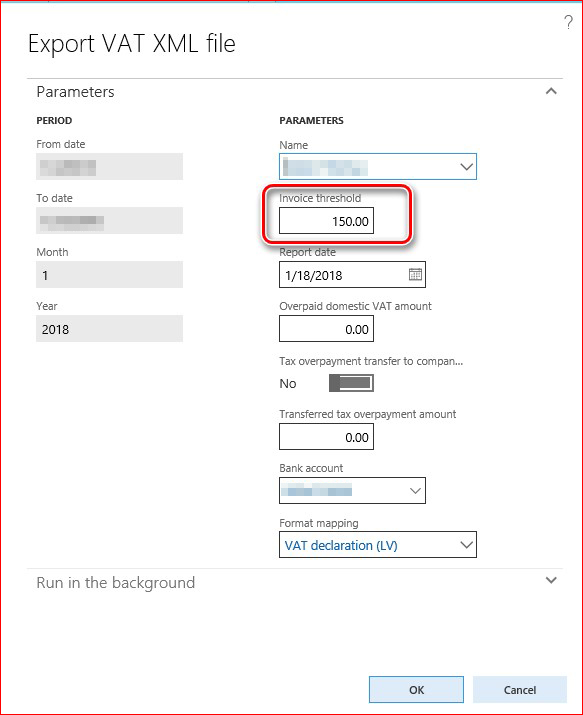The height and width of the screenshot is (715, 583).
Task: Click the OK button
Action: 416,689
